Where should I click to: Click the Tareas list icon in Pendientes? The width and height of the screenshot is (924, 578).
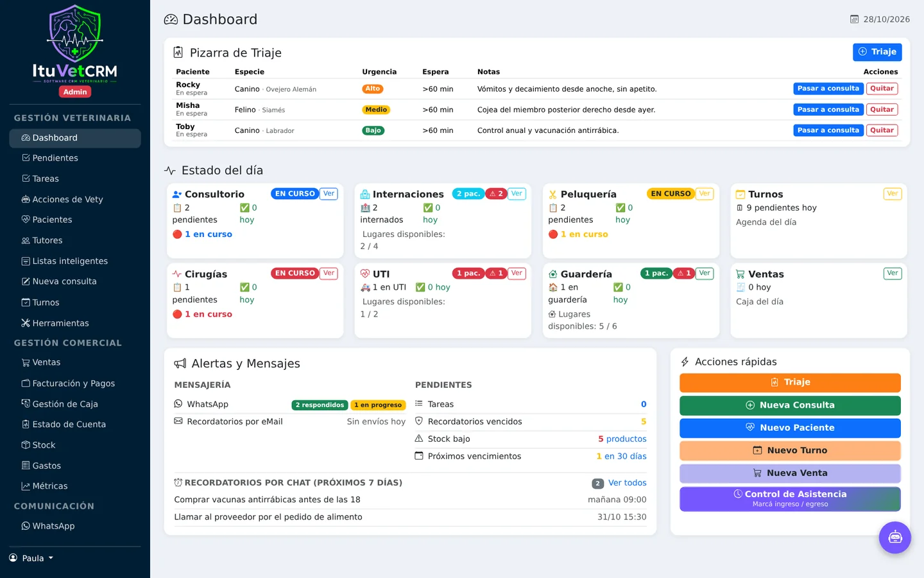click(x=419, y=404)
